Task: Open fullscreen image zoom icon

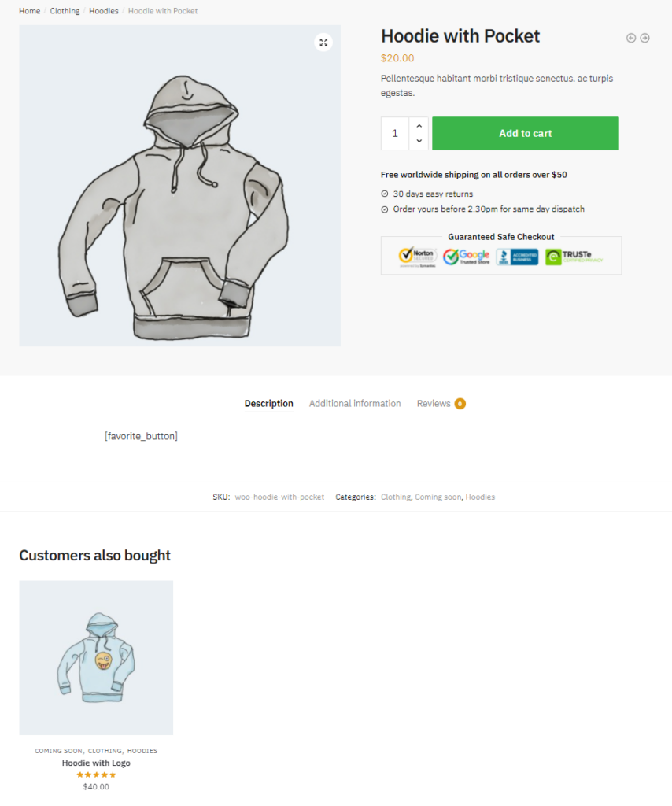Action: pyautogui.click(x=323, y=43)
